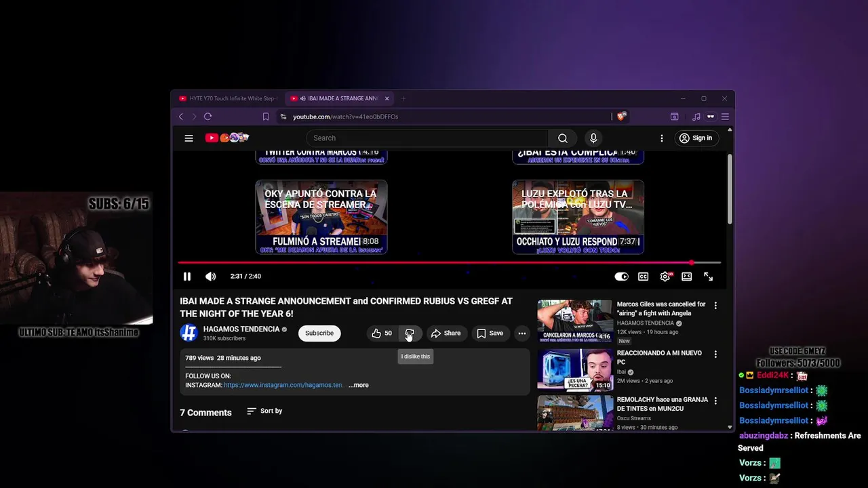Switch to theater mode icon
This screenshot has width=868, height=488.
coord(686,277)
